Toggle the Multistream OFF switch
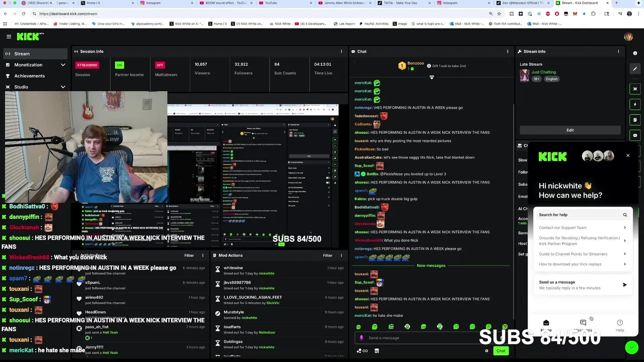 [x=160, y=65]
